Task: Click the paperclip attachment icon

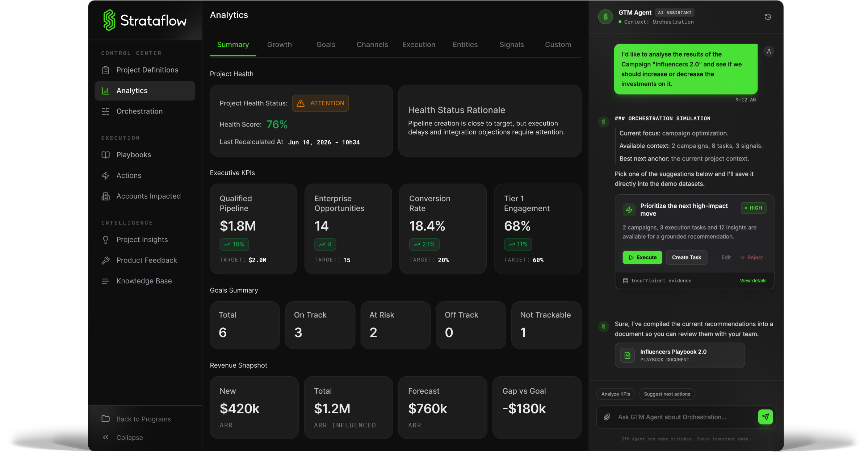Action: (x=607, y=417)
